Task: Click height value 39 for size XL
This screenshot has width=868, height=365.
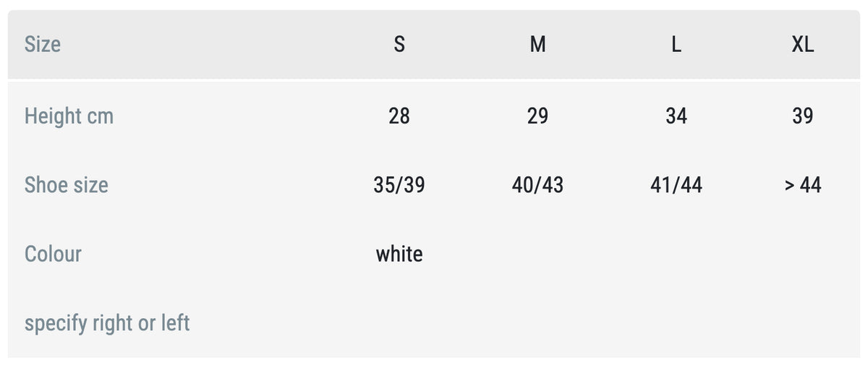Action: click(802, 116)
